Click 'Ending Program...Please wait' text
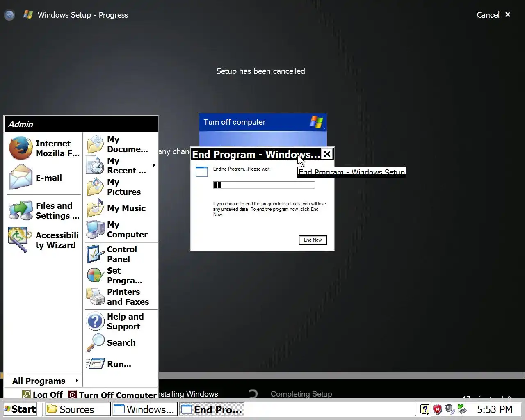Image resolution: width=525 pixels, height=420 pixels. point(241,169)
